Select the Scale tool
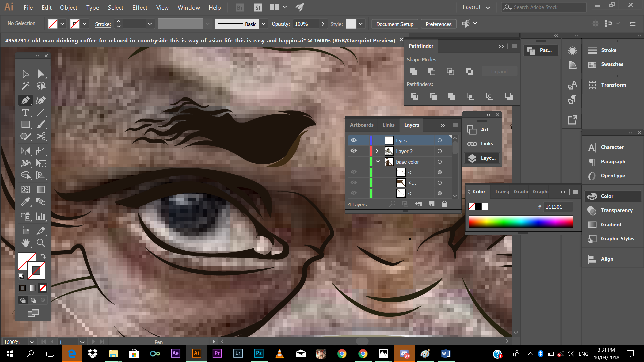The image size is (644, 362). (41, 151)
